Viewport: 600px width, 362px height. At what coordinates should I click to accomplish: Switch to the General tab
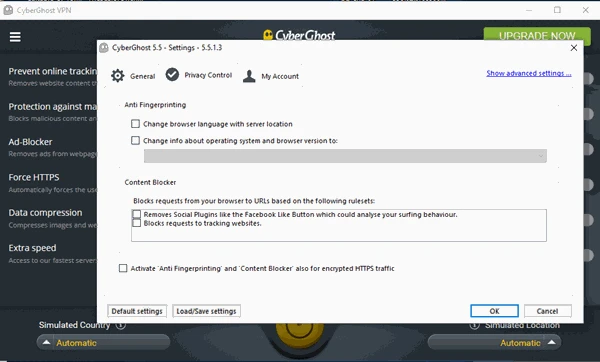click(133, 76)
